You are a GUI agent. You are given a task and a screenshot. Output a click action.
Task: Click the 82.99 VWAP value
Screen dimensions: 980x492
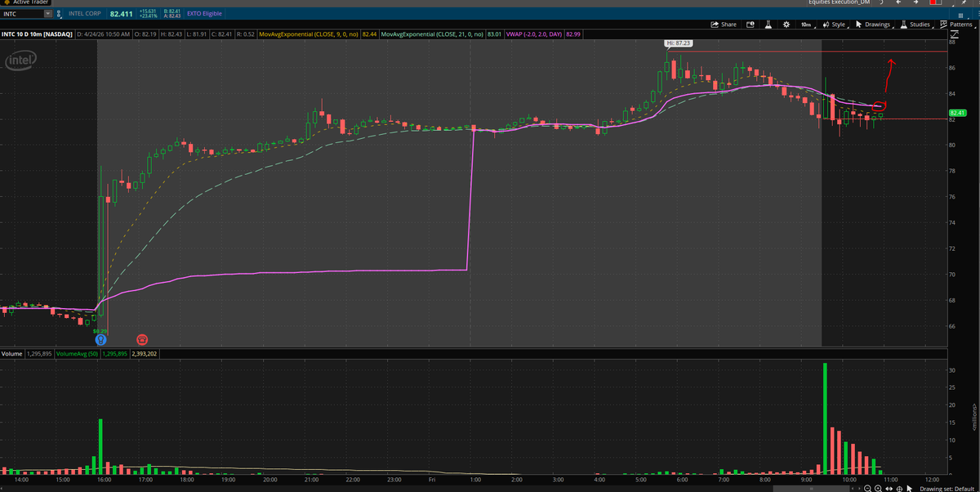(573, 34)
